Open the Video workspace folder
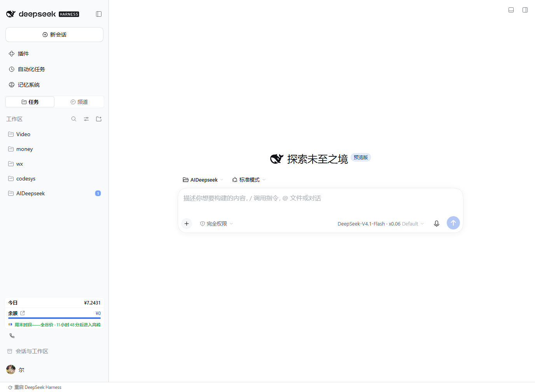Image resolution: width=535 pixels, height=392 pixels. pos(54,134)
